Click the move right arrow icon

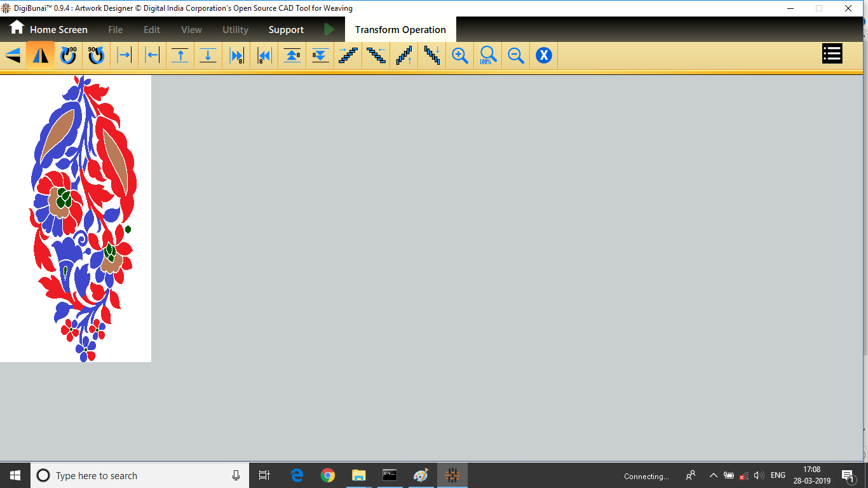[124, 55]
